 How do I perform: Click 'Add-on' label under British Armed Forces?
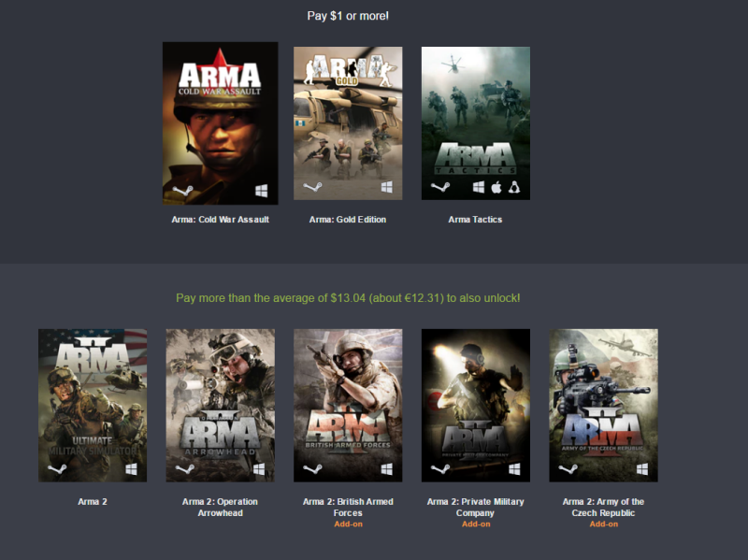pyautogui.click(x=348, y=524)
